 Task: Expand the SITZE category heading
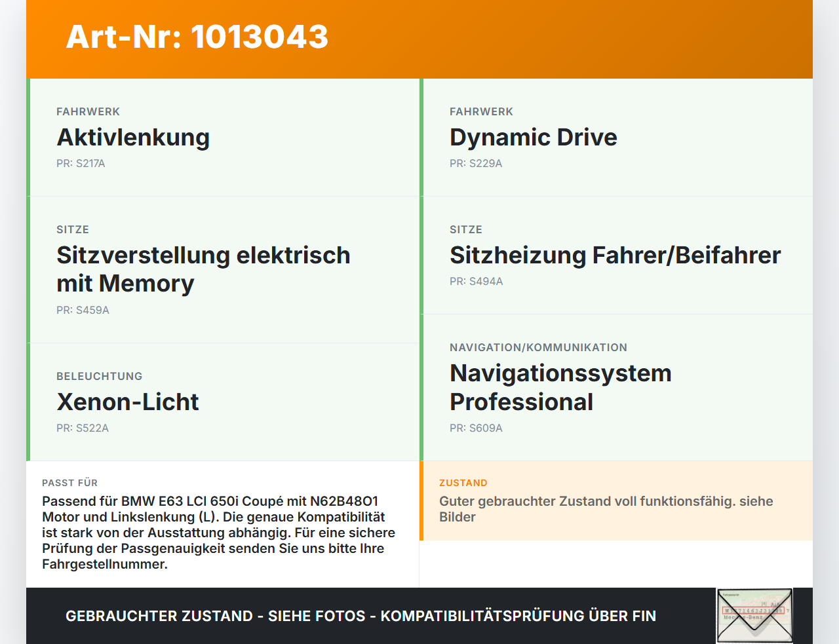click(72, 229)
